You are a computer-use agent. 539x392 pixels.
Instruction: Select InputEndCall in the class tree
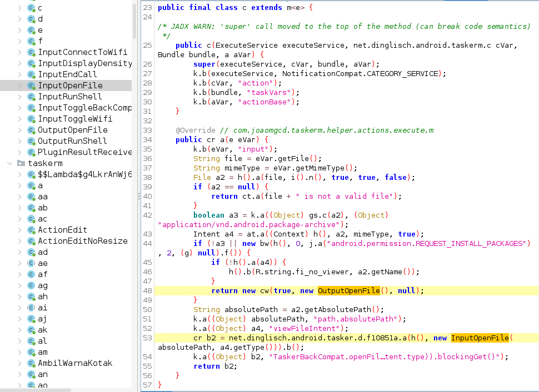tap(67, 74)
